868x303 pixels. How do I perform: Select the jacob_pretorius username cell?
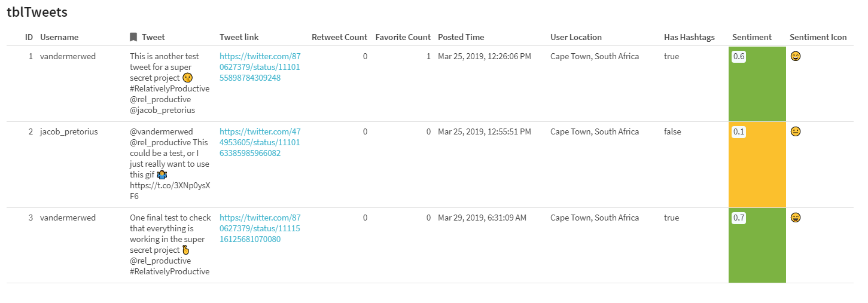pos(69,131)
